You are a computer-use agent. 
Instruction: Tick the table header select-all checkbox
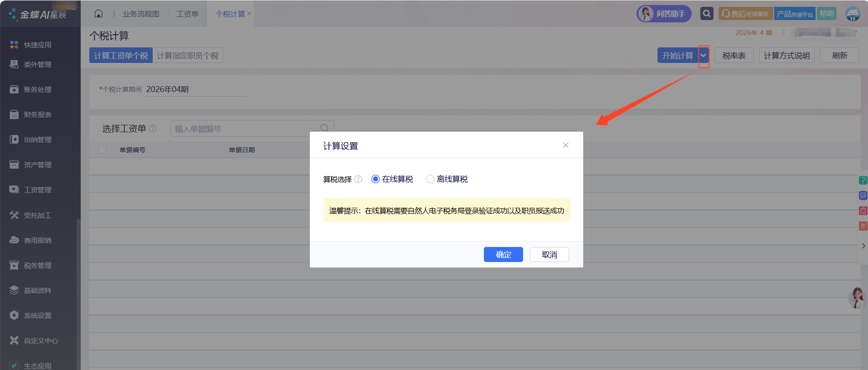[103, 150]
